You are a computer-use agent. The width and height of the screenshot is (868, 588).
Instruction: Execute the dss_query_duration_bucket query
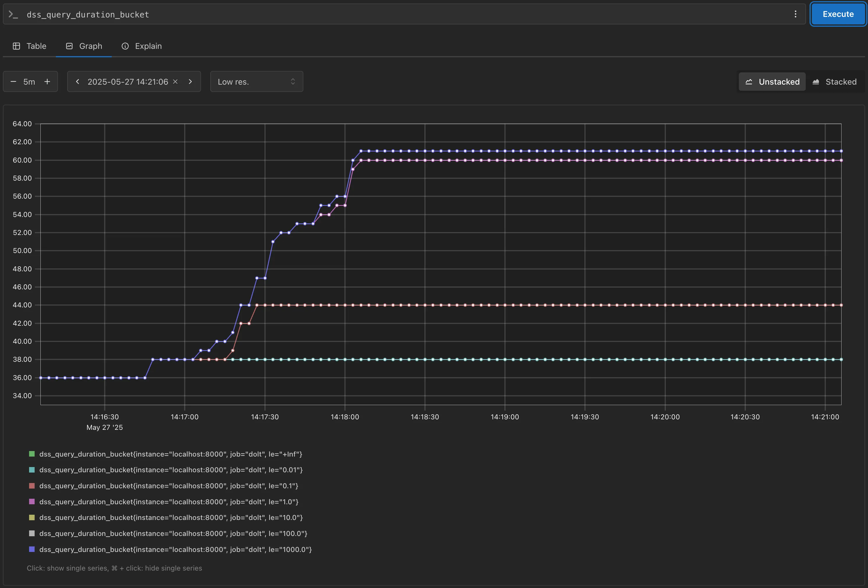tap(838, 14)
